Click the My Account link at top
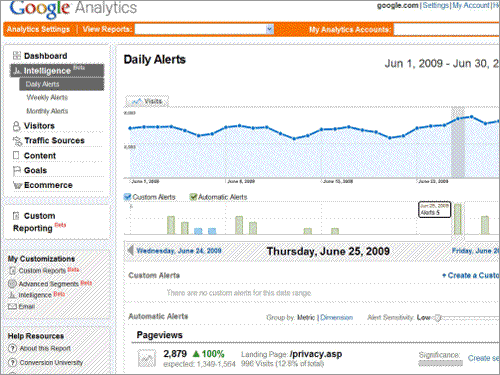The width and height of the screenshot is (500, 375). point(471,5)
